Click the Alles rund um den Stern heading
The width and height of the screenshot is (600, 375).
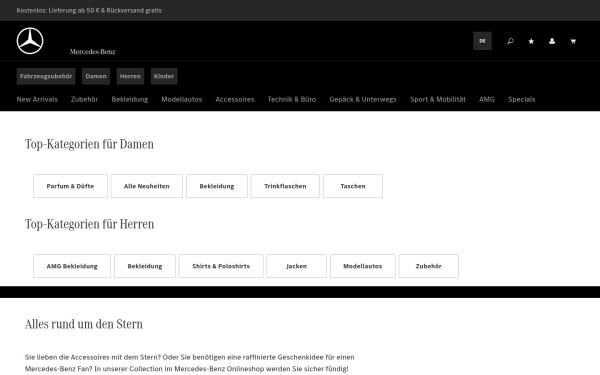[84, 324]
